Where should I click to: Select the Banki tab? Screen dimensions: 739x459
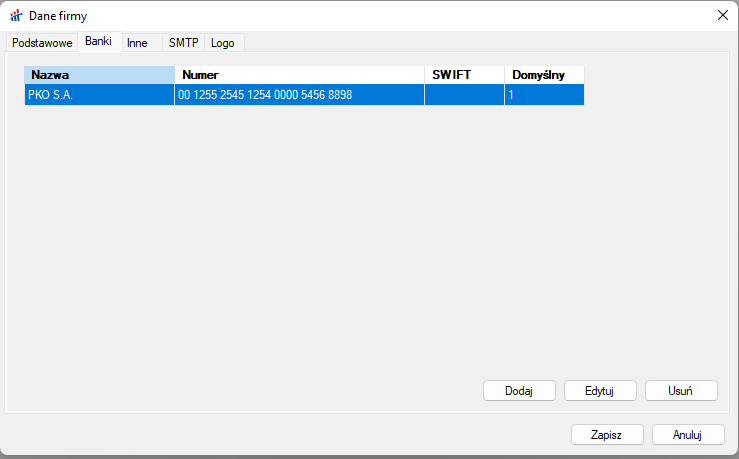98,42
